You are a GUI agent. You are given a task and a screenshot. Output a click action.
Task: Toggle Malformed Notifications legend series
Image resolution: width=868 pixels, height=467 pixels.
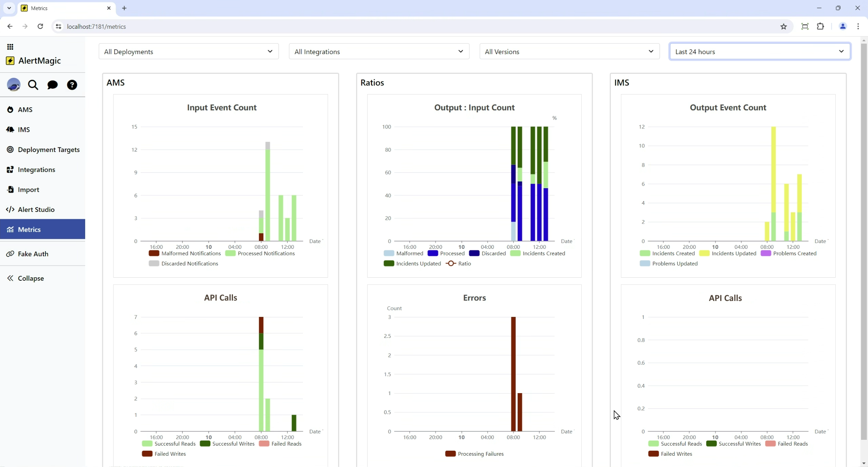[191, 254]
